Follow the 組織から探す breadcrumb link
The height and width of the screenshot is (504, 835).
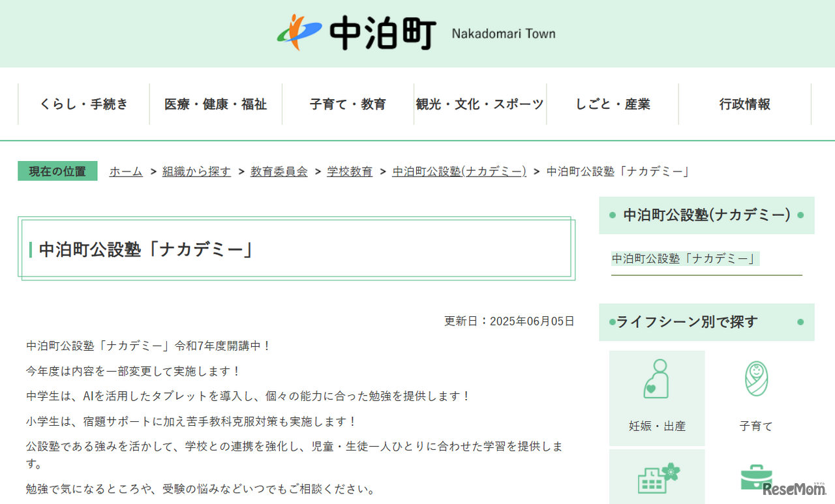point(196,171)
